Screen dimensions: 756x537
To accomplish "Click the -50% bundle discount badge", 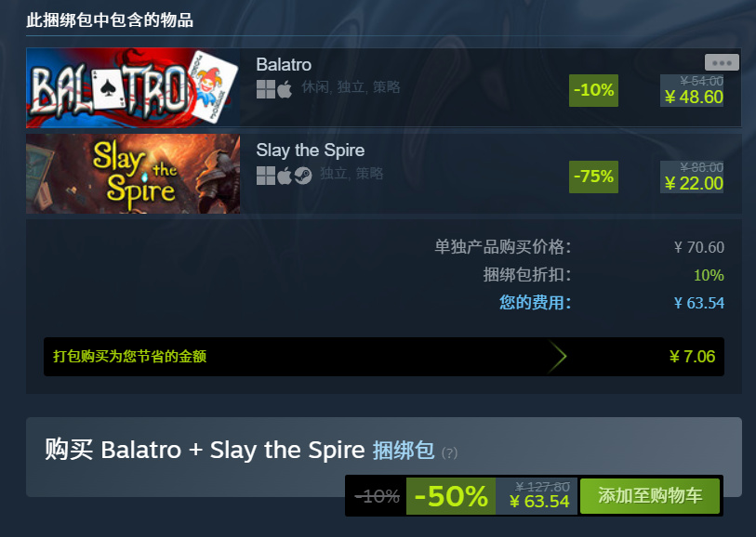I will point(451,496).
